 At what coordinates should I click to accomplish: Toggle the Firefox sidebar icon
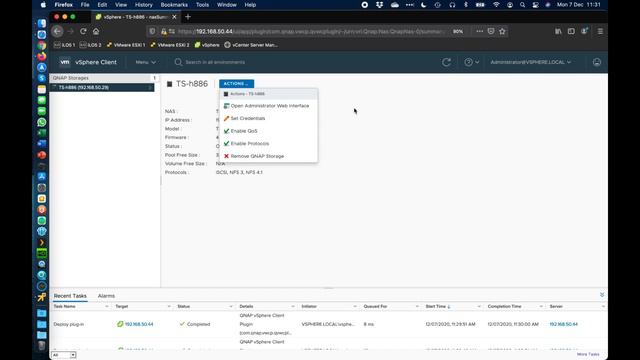tap(571, 31)
